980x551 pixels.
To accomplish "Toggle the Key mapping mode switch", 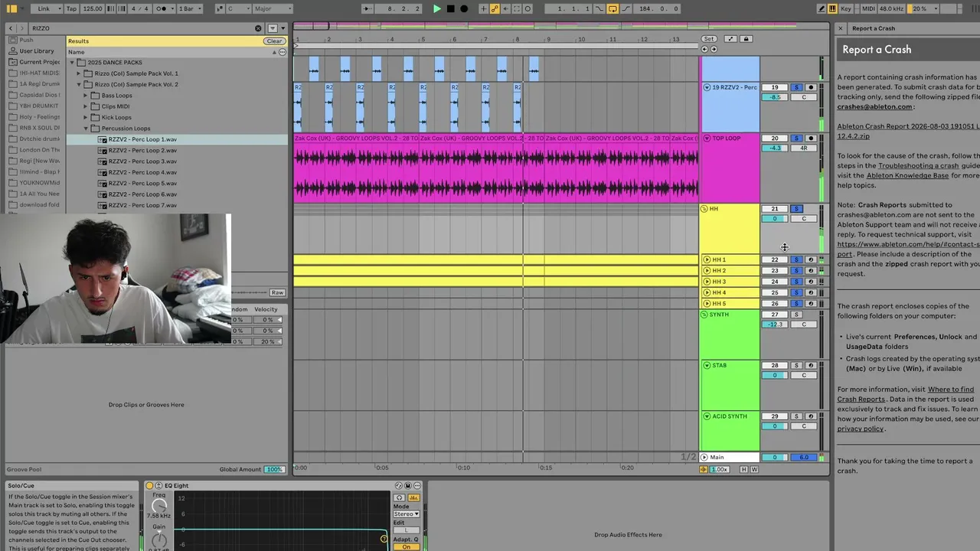I will pos(845,8).
